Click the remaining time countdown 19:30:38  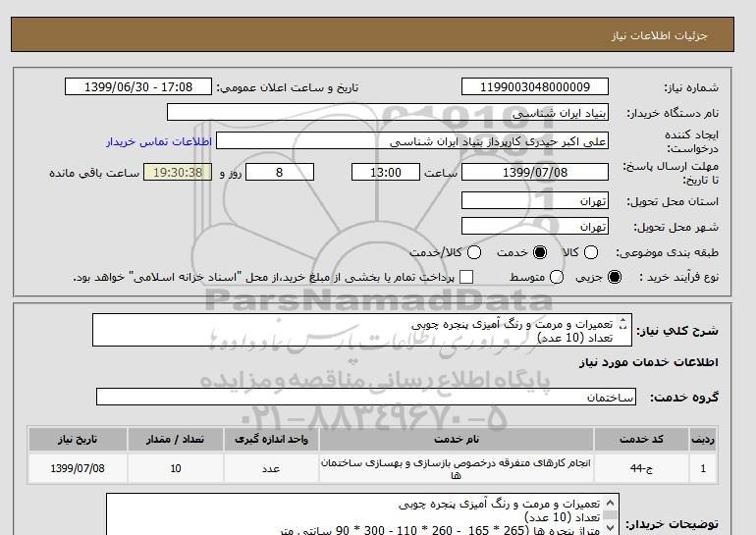[x=178, y=172]
